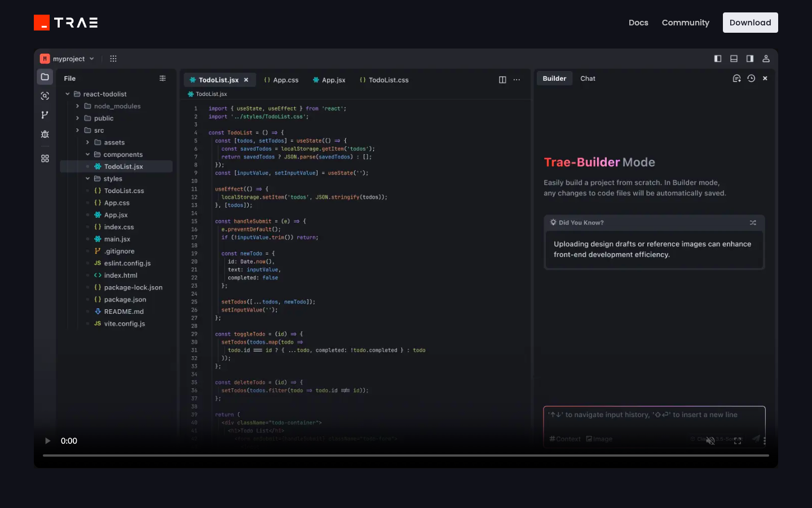Open the Debug bug icon in the activity bar
812x508 pixels.
pyautogui.click(x=45, y=134)
